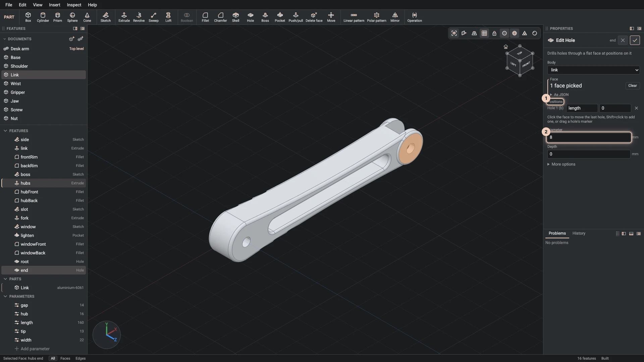Open the Inspect menu

(x=74, y=5)
